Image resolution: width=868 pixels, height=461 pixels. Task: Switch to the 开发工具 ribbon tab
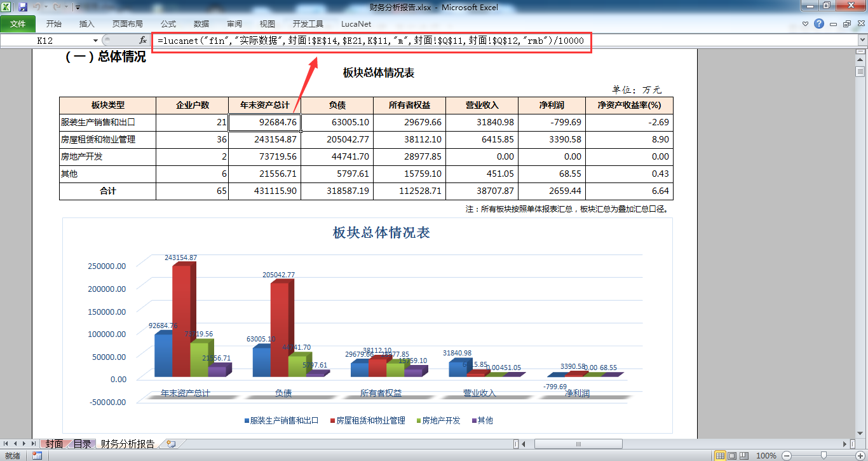pos(308,24)
